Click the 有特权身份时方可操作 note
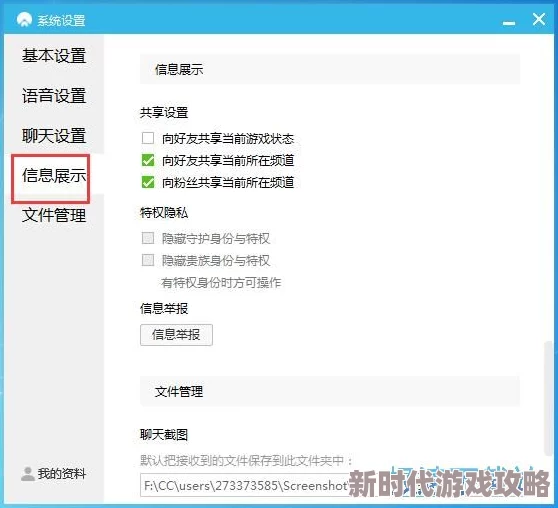 [221, 283]
